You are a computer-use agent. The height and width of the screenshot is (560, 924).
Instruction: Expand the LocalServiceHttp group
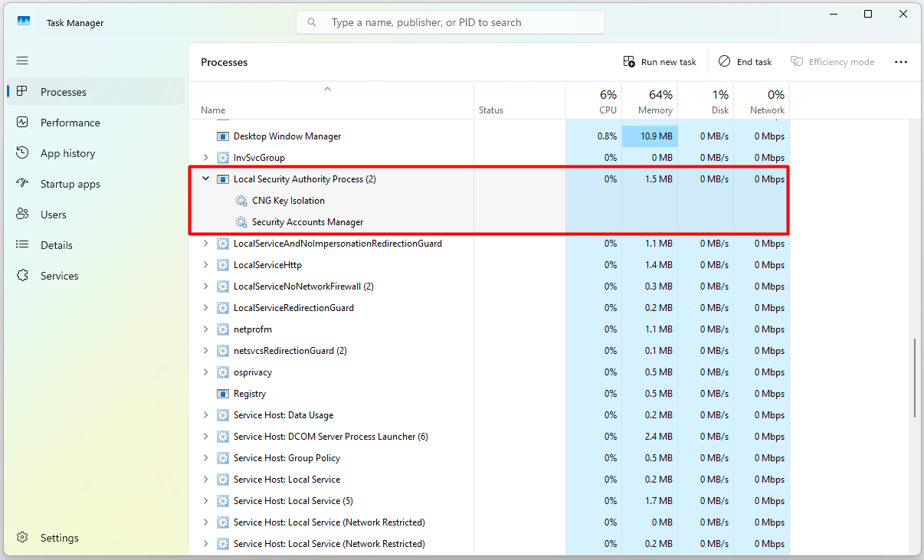[205, 264]
